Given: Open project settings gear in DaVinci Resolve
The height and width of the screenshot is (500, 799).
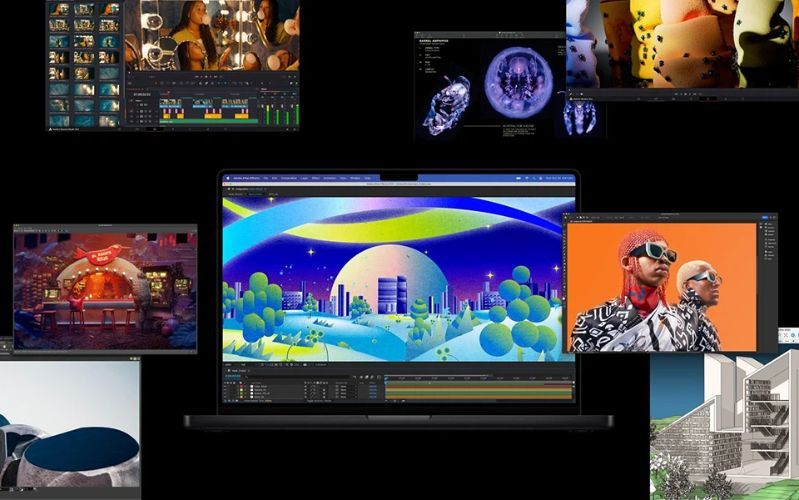Looking at the screenshot, I should pos(295,129).
